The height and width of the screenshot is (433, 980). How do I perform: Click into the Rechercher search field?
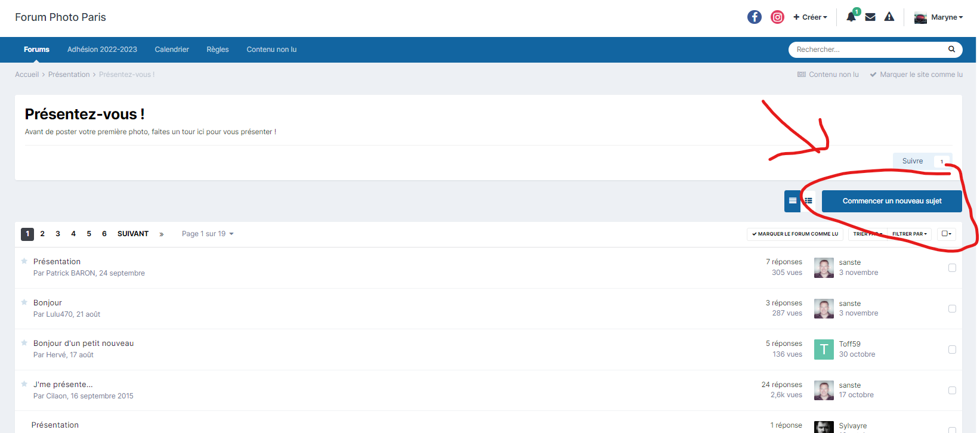pyautogui.click(x=868, y=50)
